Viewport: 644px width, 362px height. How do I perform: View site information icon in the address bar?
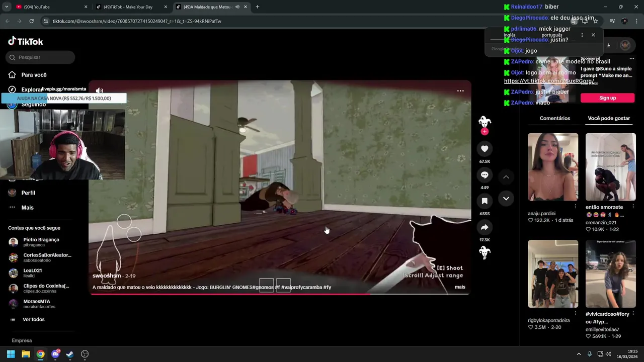[x=46, y=21]
